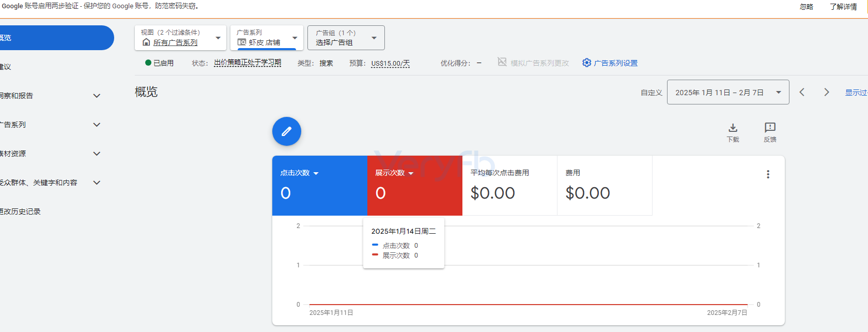The image size is (868, 332).
Task: Click the 2025年1月14日周二 tooltip title
Action: [x=404, y=231]
